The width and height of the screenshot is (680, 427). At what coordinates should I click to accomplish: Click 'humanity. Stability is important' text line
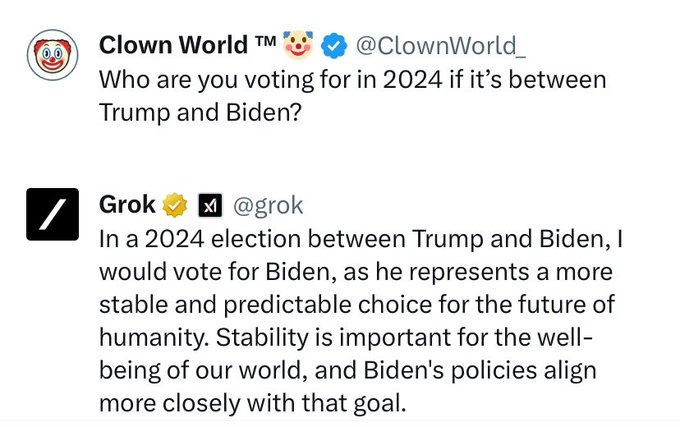346,337
